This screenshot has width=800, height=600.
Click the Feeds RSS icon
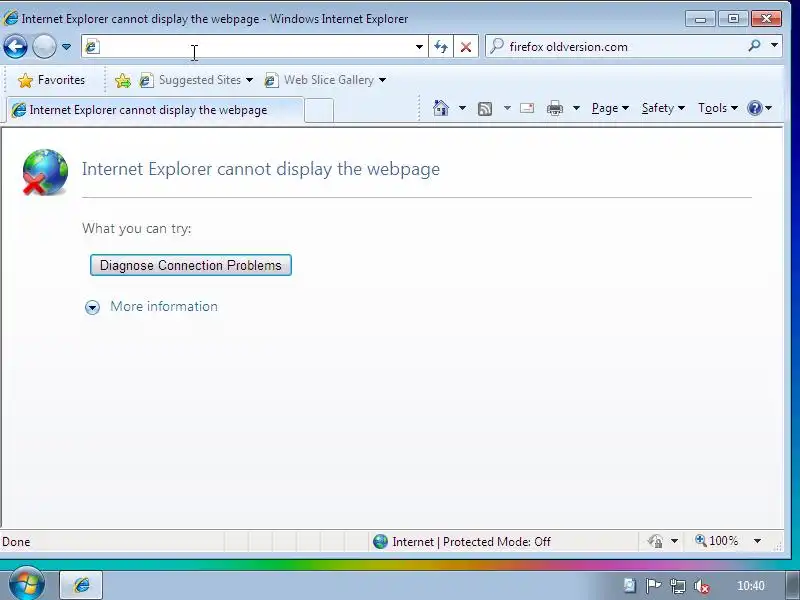[x=485, y=109]
